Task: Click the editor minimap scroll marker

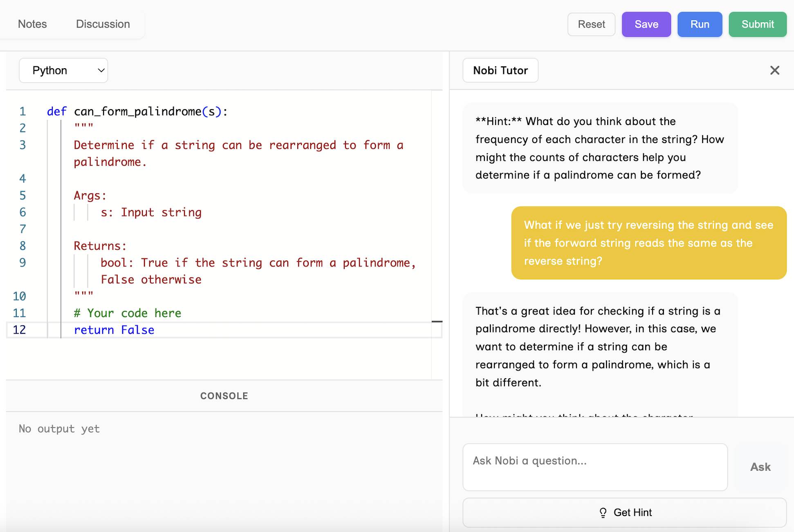Action: (x=437, y=322)
